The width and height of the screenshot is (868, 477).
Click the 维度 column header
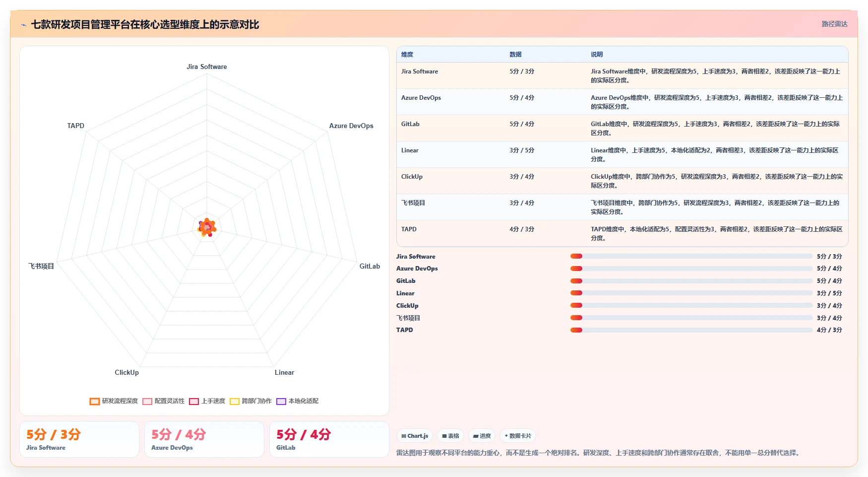[x=407, y=55]
